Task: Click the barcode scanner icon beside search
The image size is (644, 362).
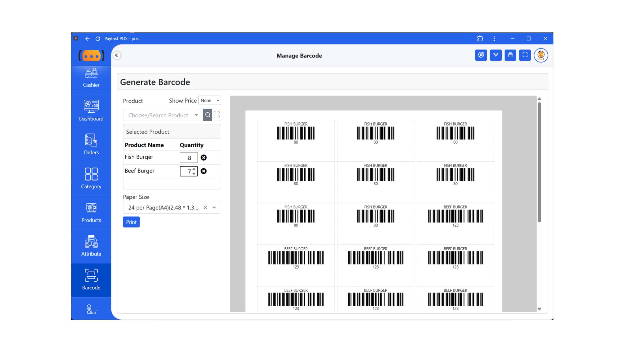Action: [216, 115]
